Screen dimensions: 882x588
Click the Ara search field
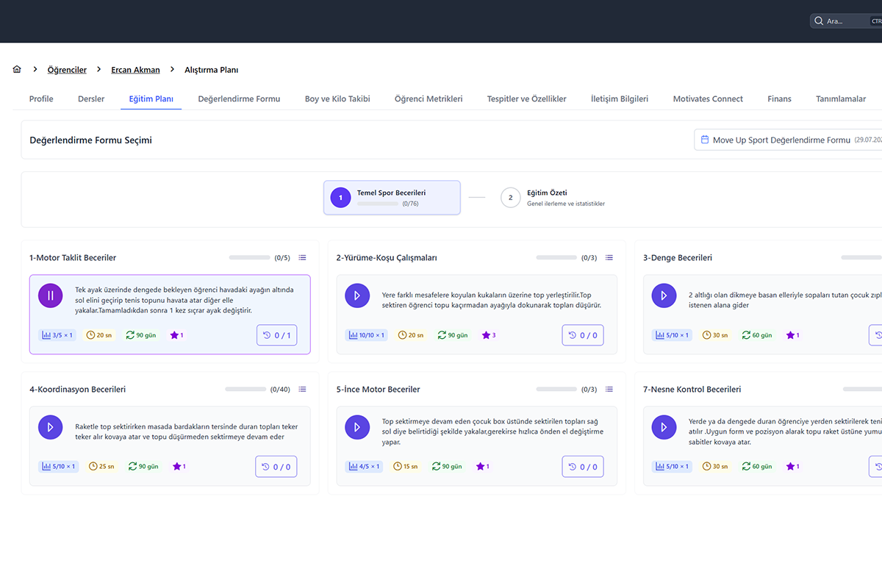(846, 21)
